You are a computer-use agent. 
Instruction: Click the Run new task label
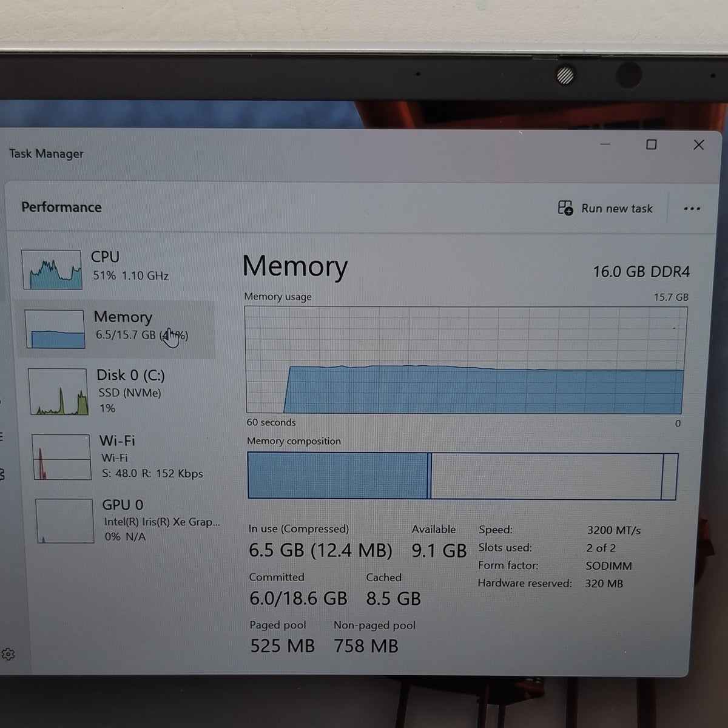pos(617,209)
